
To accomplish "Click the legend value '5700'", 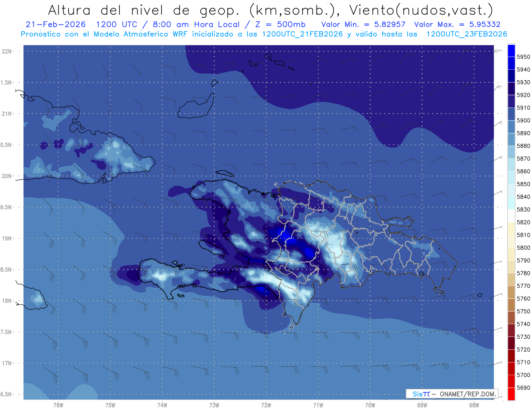I will tap(524, 375).
